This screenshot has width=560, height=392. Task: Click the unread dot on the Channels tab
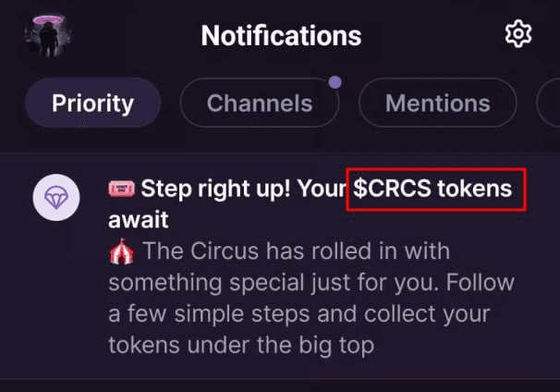335,82
